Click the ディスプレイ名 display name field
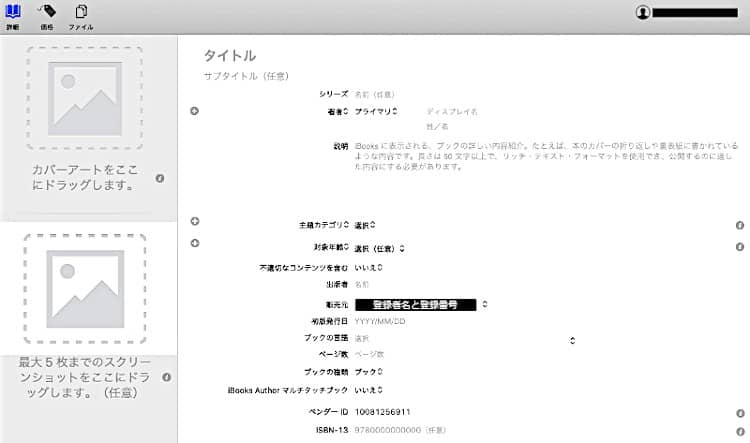Viewport: 750px width, 443px height. (452, 111)
